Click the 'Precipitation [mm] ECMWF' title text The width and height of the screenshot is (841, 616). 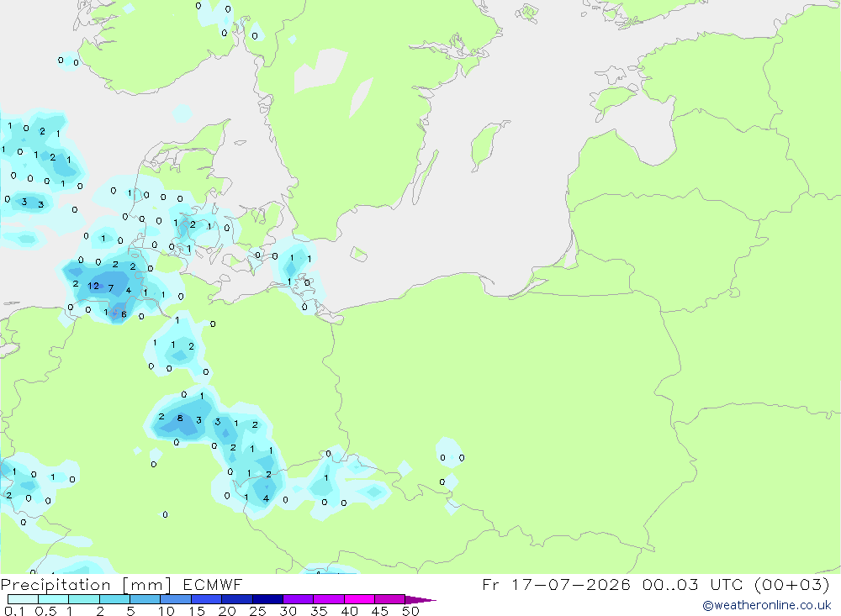click(122, 584)
